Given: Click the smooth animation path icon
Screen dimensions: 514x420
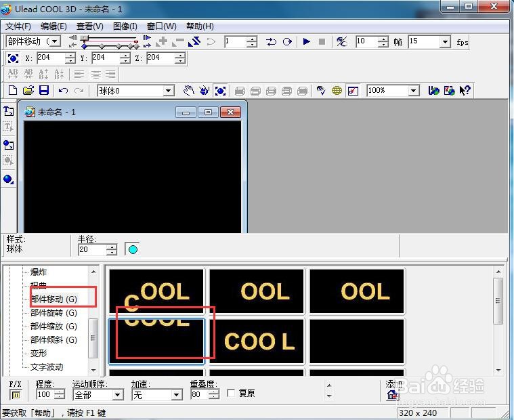Looking at the screenshot, I should [x=211, y=41].
